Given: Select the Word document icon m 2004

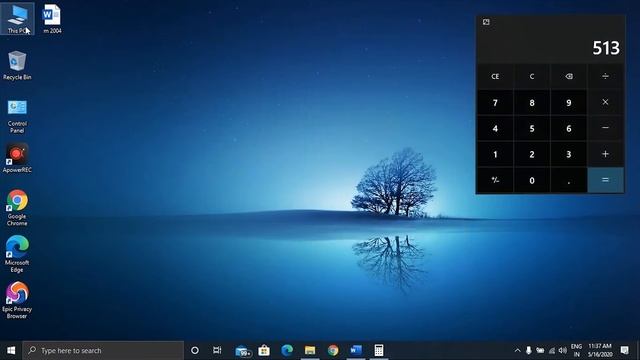Looking at the screenshot, I should click(52, 19).
